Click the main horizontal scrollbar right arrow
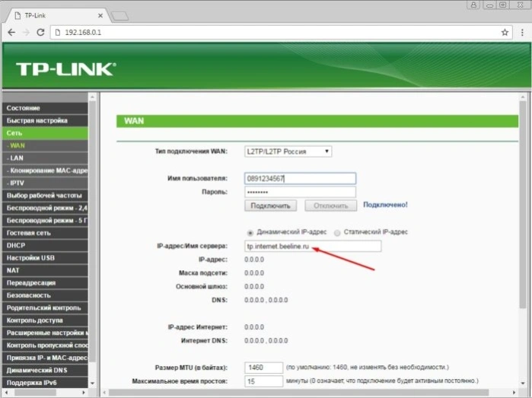The width and height of the screenshot is (532, 398). (514, 392)
